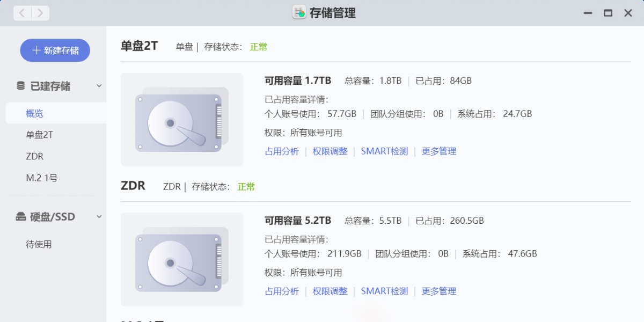
Task: Select 待使用 under 硬盘/SSD
Action: click(x=39, y=244)
